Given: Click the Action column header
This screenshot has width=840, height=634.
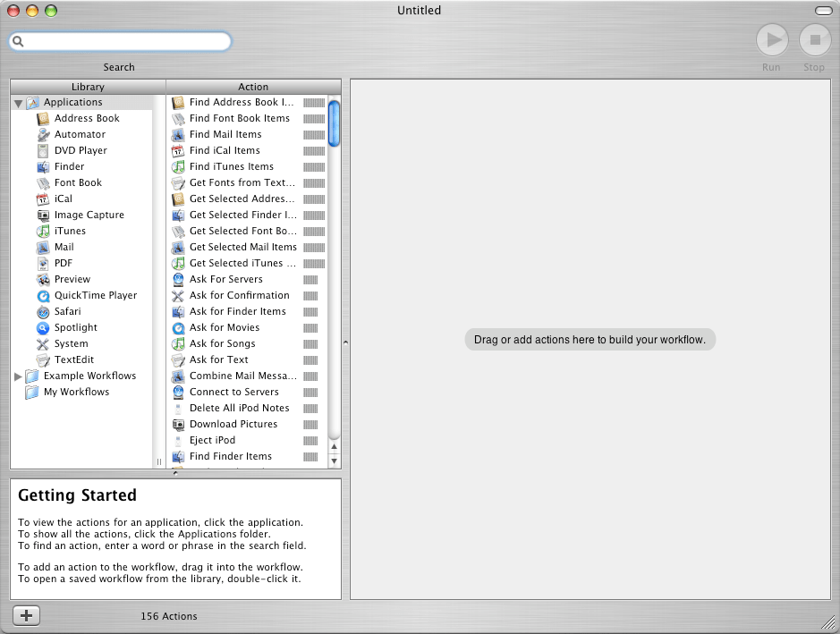Looking at the screenshot, I should [x=253, y=86].
